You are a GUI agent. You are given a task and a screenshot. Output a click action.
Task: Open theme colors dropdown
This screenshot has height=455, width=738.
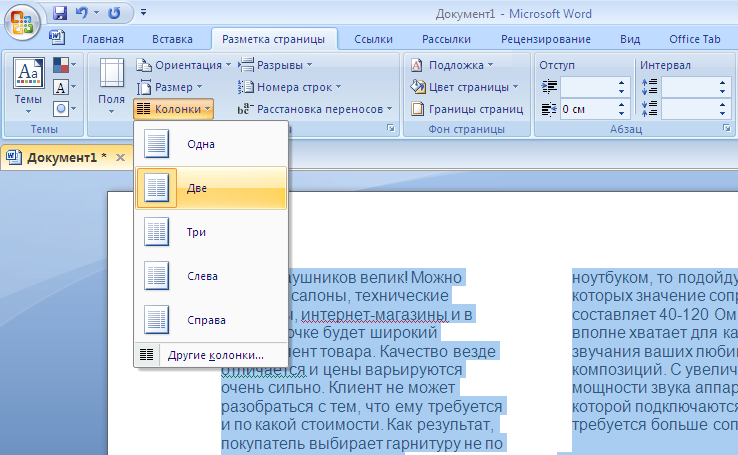tap(64, 65)
